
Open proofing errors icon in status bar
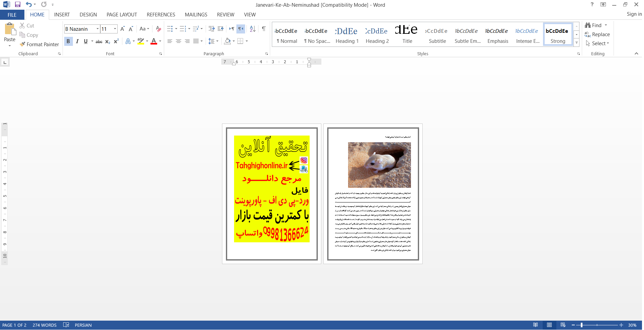point(66,325)
